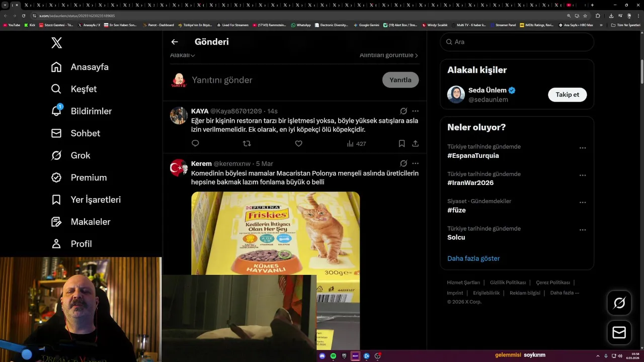Screen dimensions: 644x362
Task: Open Sohbet messages
Action: [75, 133]
